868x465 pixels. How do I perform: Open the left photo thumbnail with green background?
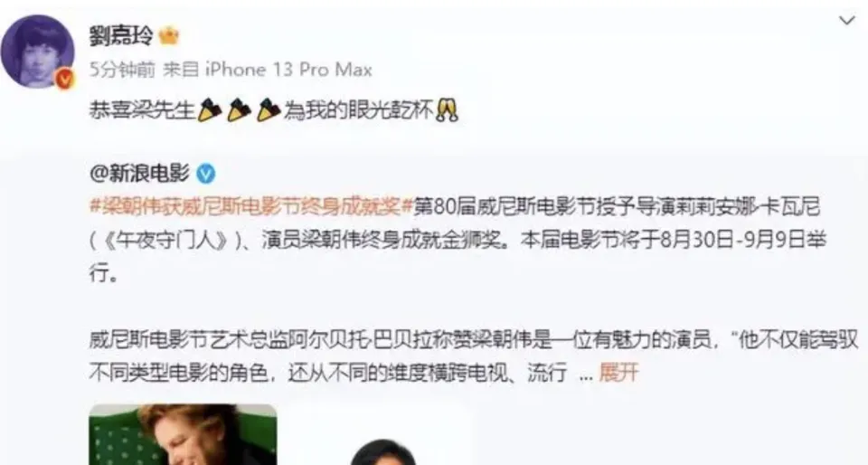(183, 434)
